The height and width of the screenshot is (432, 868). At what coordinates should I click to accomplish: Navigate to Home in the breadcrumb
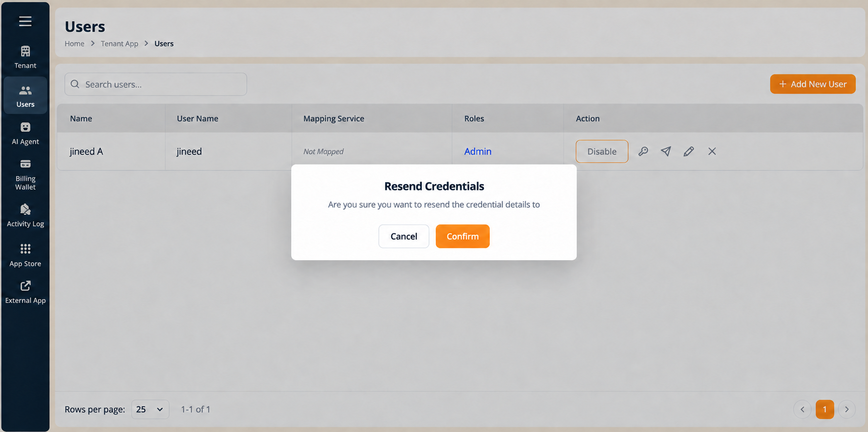point(74,43)
